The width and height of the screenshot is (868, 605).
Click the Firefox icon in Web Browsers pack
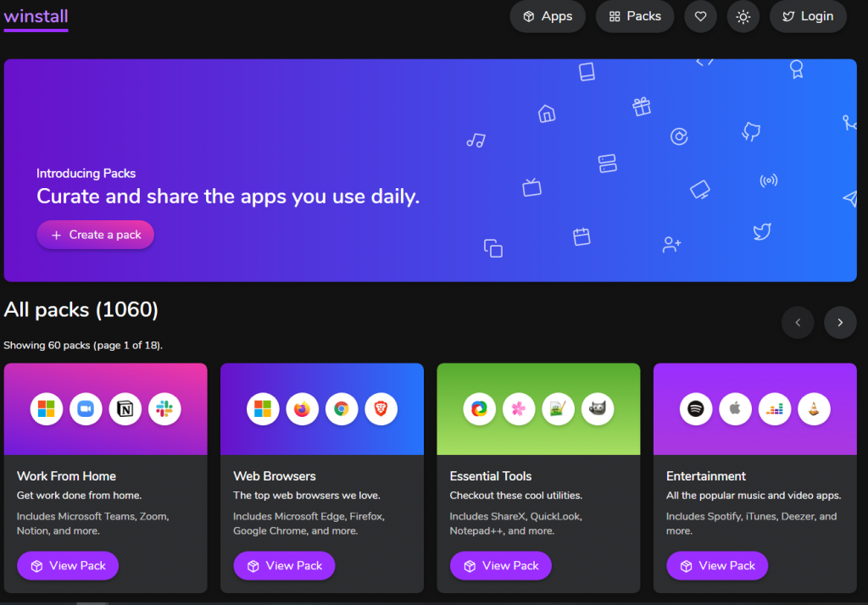[303, 409]
